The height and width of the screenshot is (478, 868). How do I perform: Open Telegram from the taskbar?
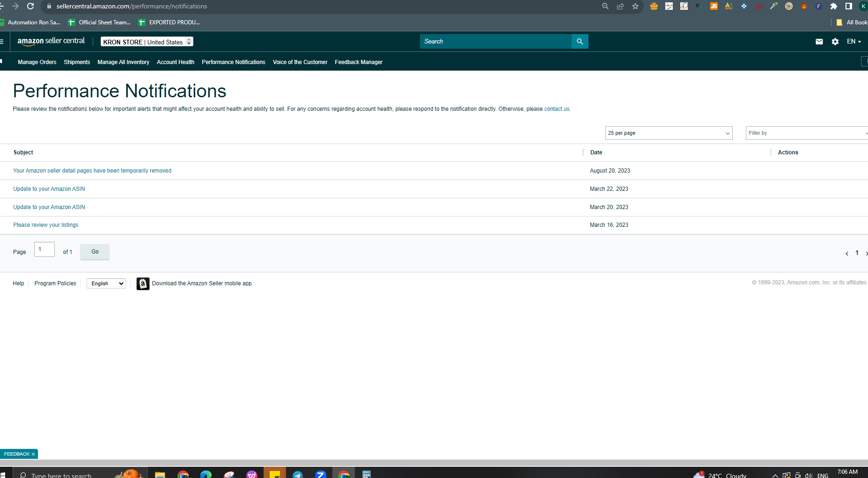coord(297,474)
